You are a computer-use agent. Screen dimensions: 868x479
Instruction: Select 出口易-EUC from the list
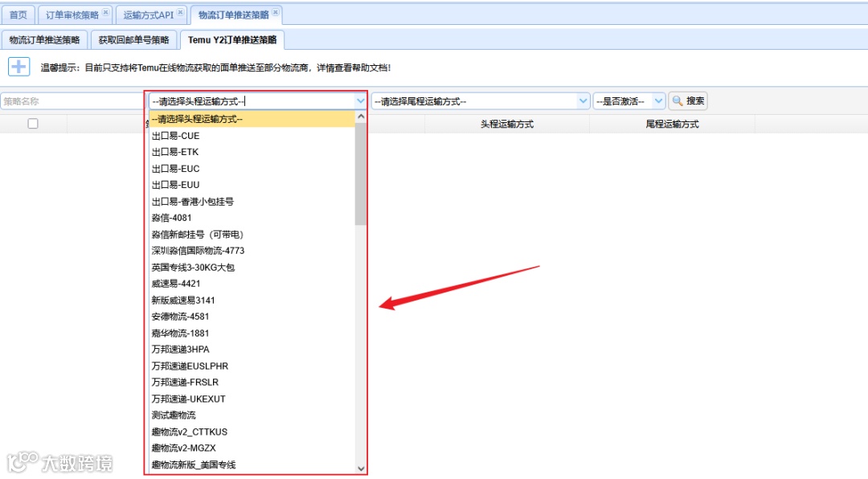point(252,168)
